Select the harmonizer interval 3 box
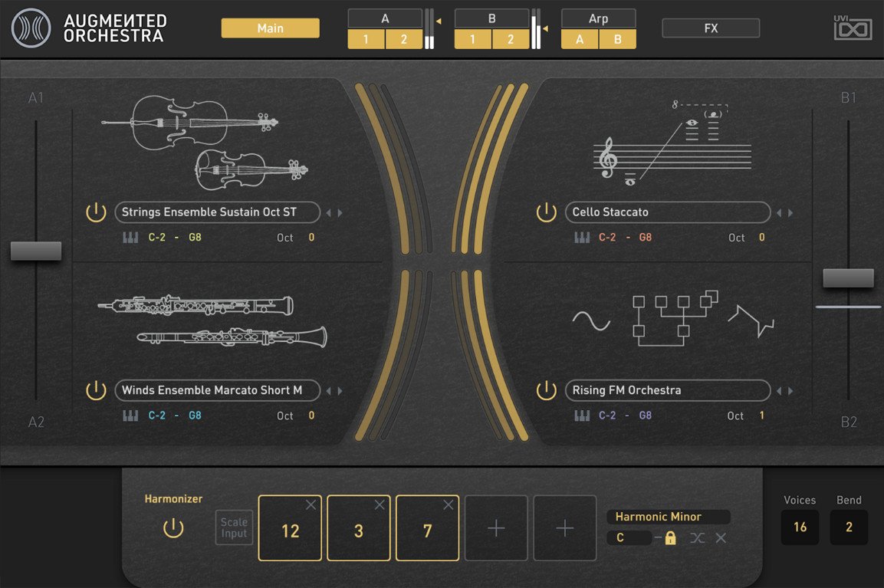The height and width of the screenshot is (588, 884). 359,528
